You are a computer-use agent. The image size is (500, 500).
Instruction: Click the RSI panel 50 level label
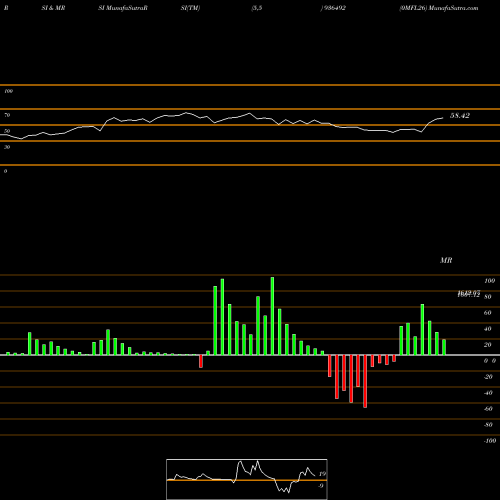[x=7, y=131]
